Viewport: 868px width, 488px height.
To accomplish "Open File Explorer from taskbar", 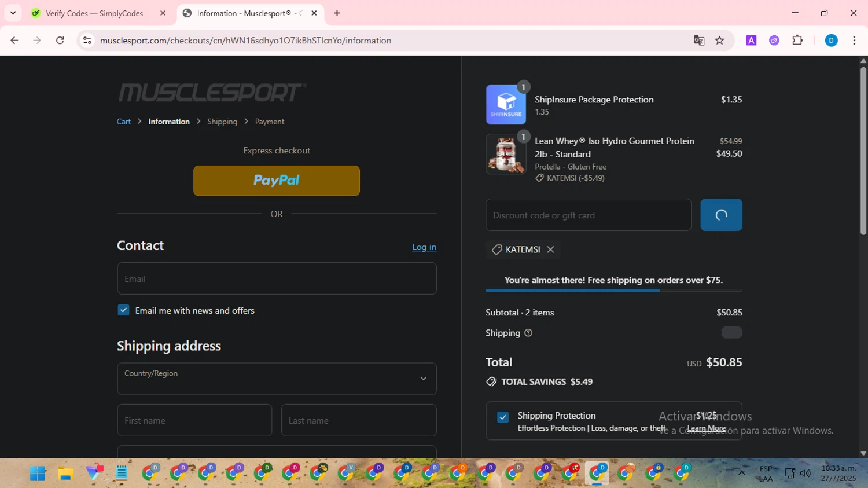I will (x=65, y=474).
